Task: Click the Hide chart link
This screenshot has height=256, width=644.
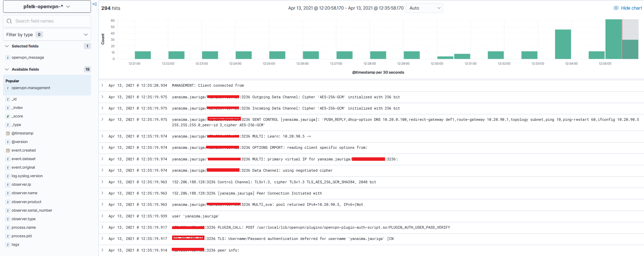Action: (x=631, y=8)
